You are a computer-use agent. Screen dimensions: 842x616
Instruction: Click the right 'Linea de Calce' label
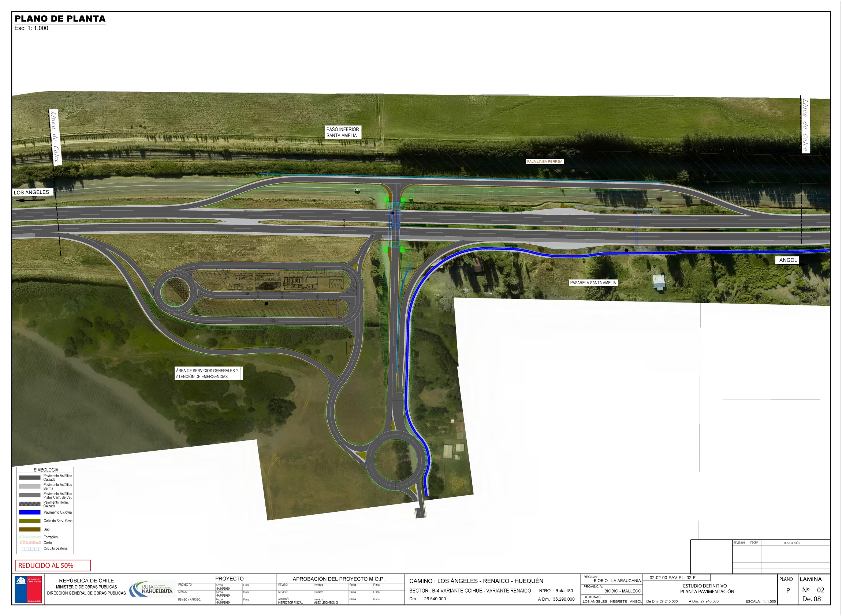[805, 125]
